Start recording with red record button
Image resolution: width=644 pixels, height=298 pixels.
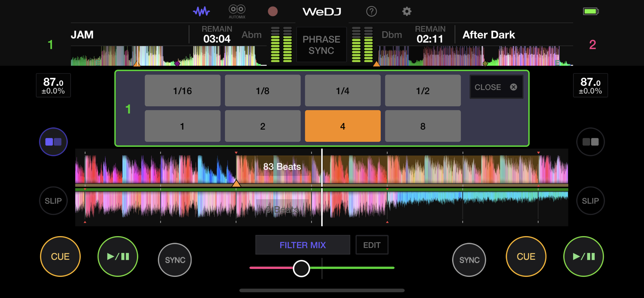tap(272, 11)
